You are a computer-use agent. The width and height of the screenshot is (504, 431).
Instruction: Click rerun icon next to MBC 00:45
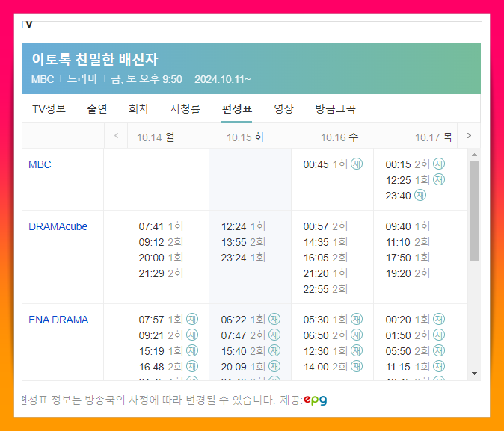pyautogui.click(x=357, y=164)
